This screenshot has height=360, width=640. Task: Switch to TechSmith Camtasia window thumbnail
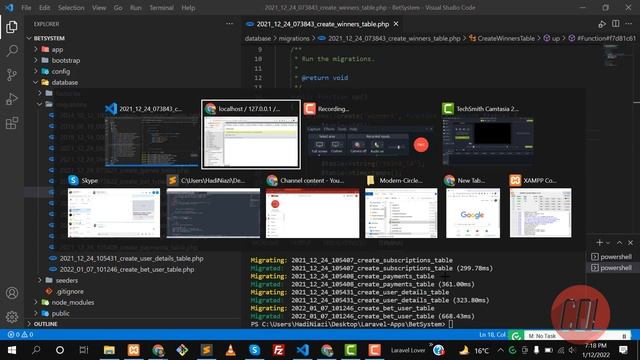coord(488,134)
